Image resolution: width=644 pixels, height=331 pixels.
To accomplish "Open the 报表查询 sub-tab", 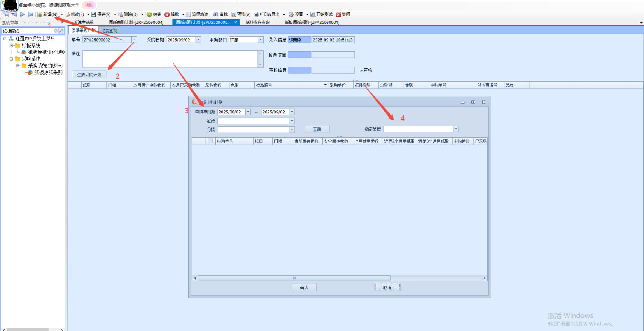I will (109, 31).
